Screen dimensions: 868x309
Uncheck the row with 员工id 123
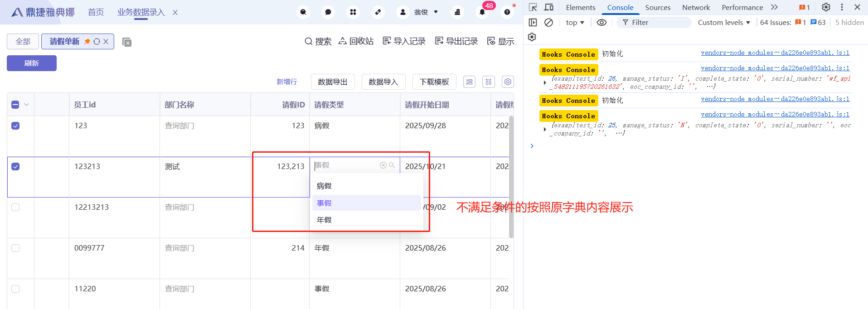tap(15, 126)
